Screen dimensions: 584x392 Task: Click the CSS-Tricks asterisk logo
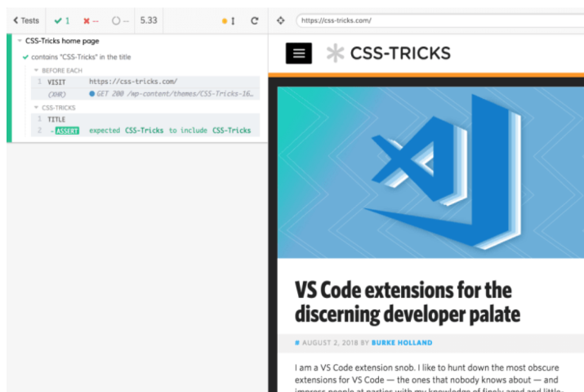335,53
